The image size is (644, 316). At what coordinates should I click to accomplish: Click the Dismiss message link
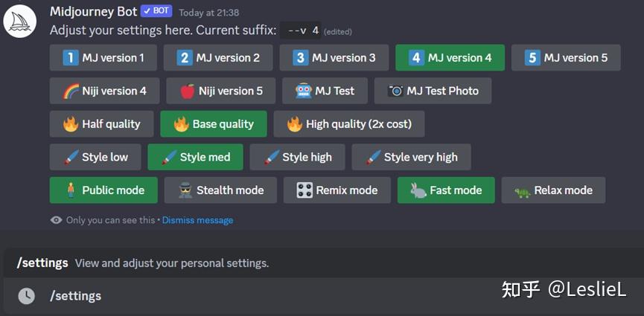click(197, 220)
